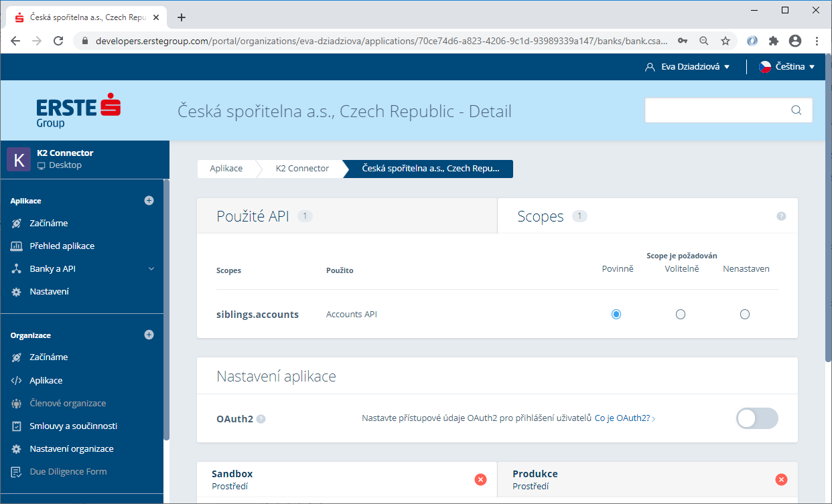Open Nastavení under Aplikace section
Image resolution: width=832 pixels, height=504 pixels.
pos(50,291)
